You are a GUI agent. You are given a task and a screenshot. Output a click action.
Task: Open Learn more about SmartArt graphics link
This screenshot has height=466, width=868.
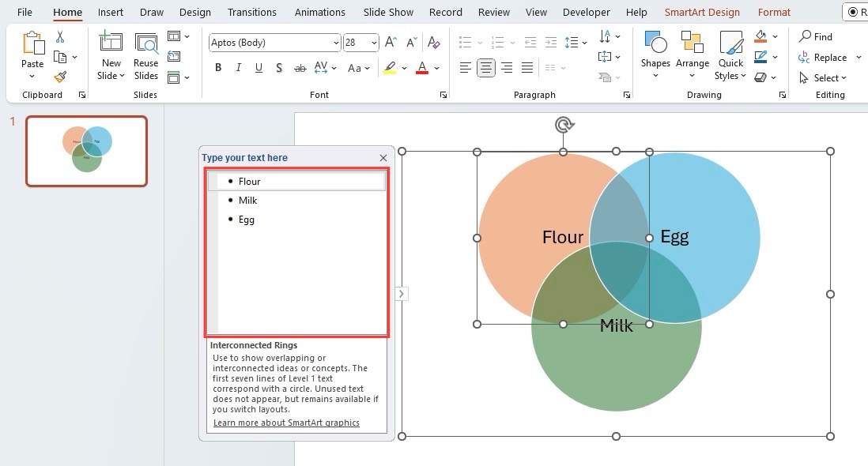coord(286,423)
